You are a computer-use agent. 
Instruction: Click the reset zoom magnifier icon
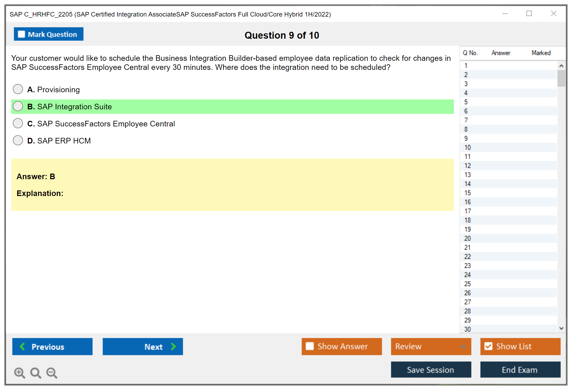click(36, 373)
